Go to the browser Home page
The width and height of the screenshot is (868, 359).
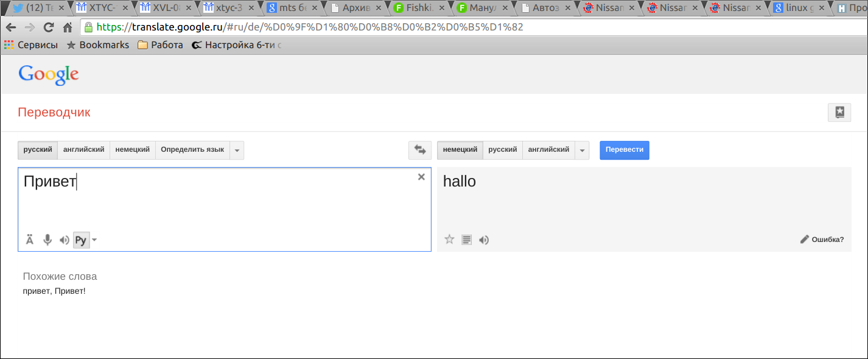point(68,27)
